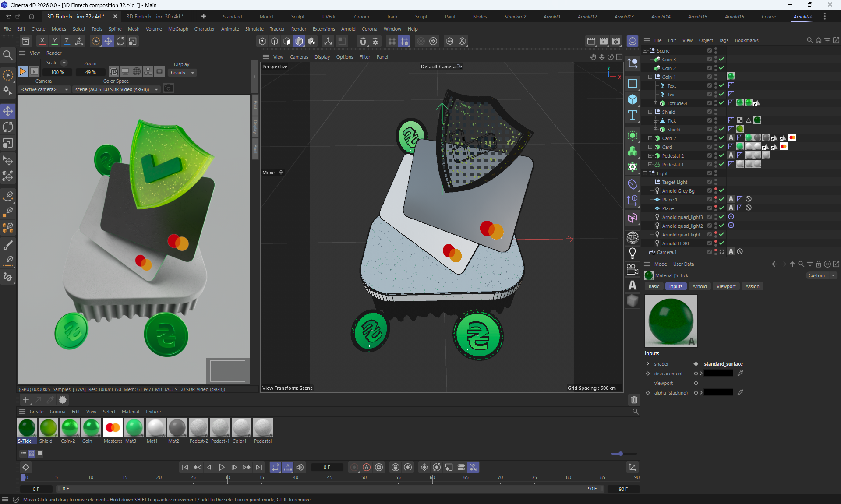Screen dimensions: 841x504
Task: Start the IPR render play button
Action: pyautogui.click(x=23, y=71)
